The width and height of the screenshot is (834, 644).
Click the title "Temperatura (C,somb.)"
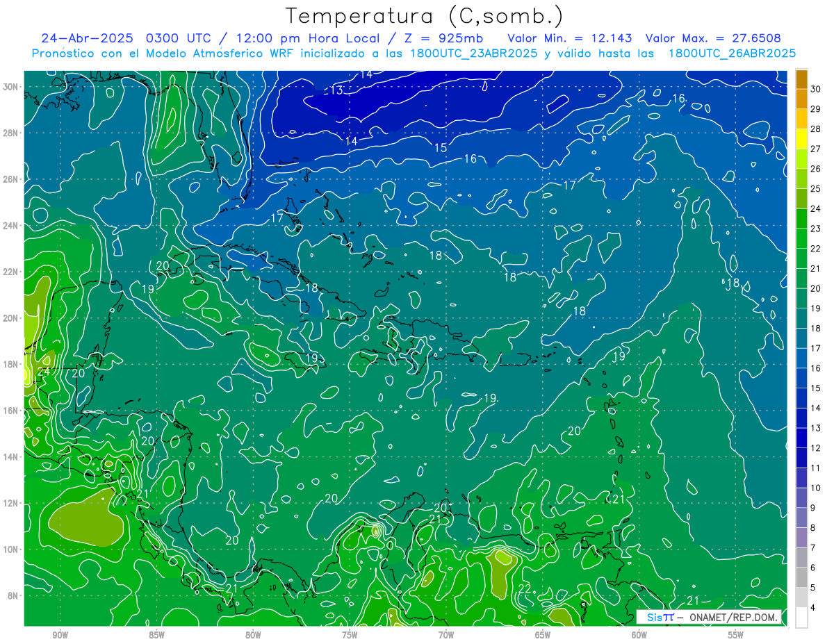coord(424,16)
